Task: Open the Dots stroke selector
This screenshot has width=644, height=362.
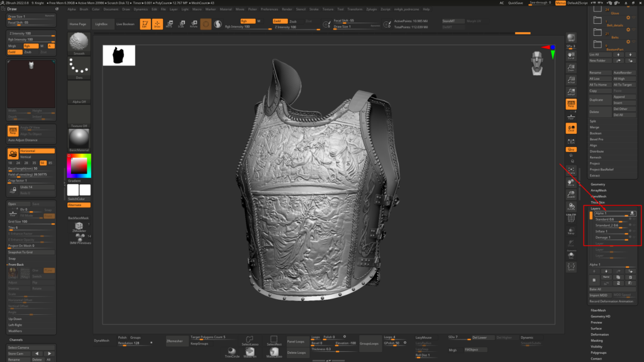Action: (x=79, y=67)
